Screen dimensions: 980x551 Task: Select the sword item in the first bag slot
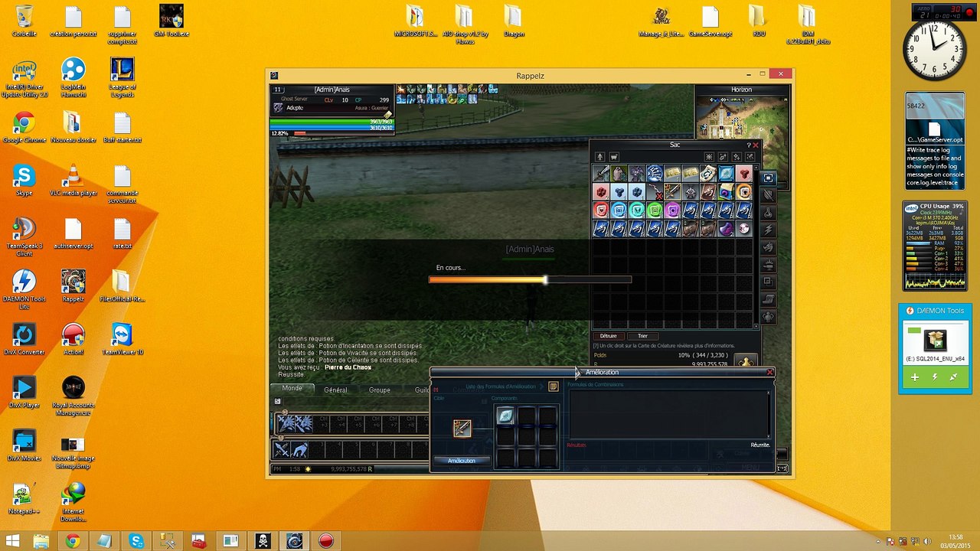tap(601, 174)
